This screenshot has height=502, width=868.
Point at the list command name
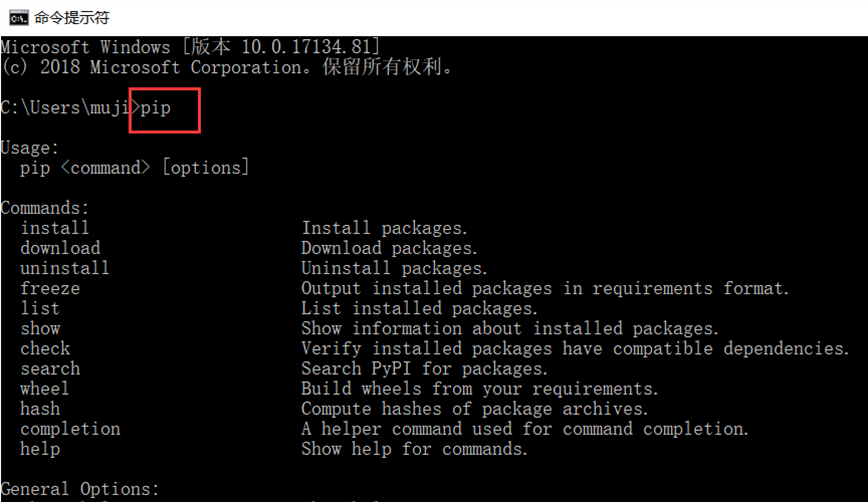[40, 308]
